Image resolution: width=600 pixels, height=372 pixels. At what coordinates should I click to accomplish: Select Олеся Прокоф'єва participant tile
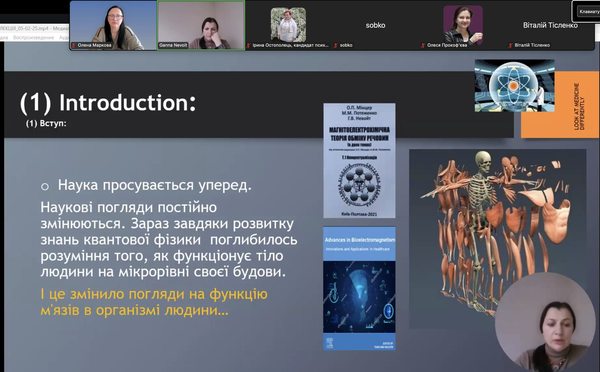[x=463, y=25]
